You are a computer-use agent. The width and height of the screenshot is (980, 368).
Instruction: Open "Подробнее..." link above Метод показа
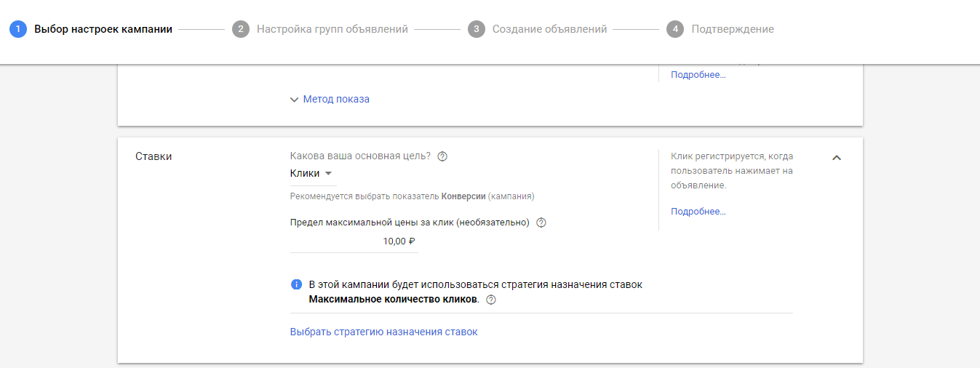coord(698,75)
